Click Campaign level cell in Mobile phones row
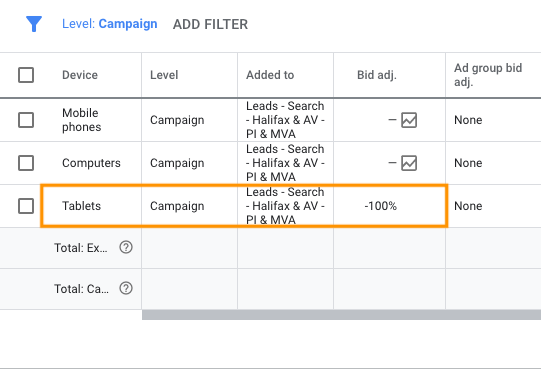Image resolution: width=541 pixels, height=369 pixels. click(x=177, y=120)
